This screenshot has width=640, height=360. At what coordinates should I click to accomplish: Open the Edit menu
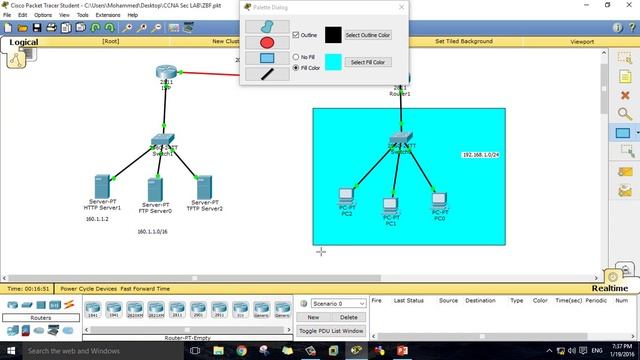coord(22,15)
